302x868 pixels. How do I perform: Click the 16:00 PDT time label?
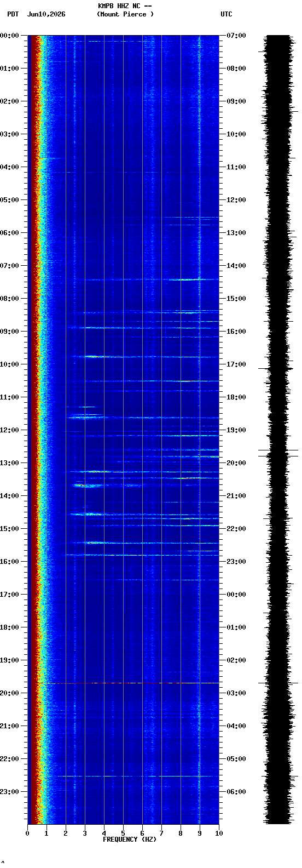tap(9, 562)
